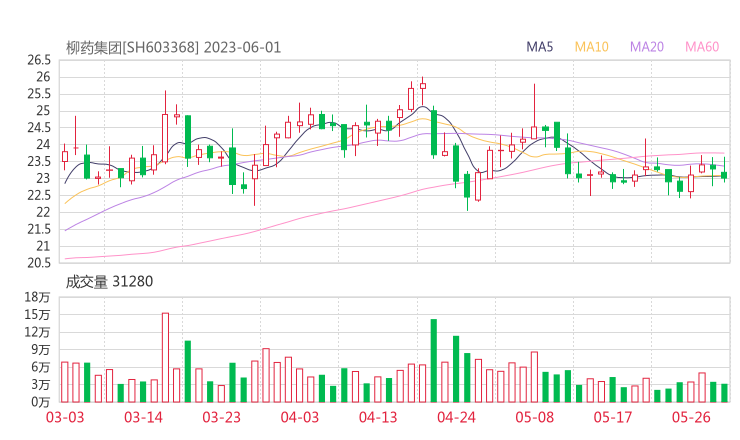The height and width of the screenshot is (440, 740).
Task: Click the MA5 legend label
Action: click(x=539, y=47)
